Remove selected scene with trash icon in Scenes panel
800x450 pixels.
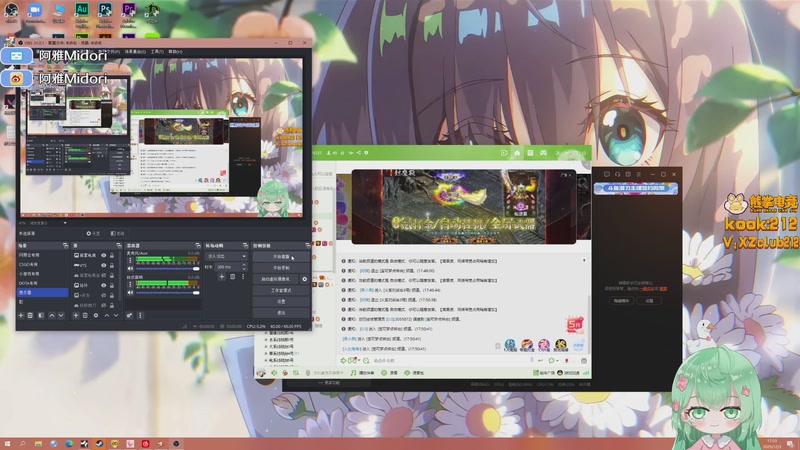click(x=30, y=316)
